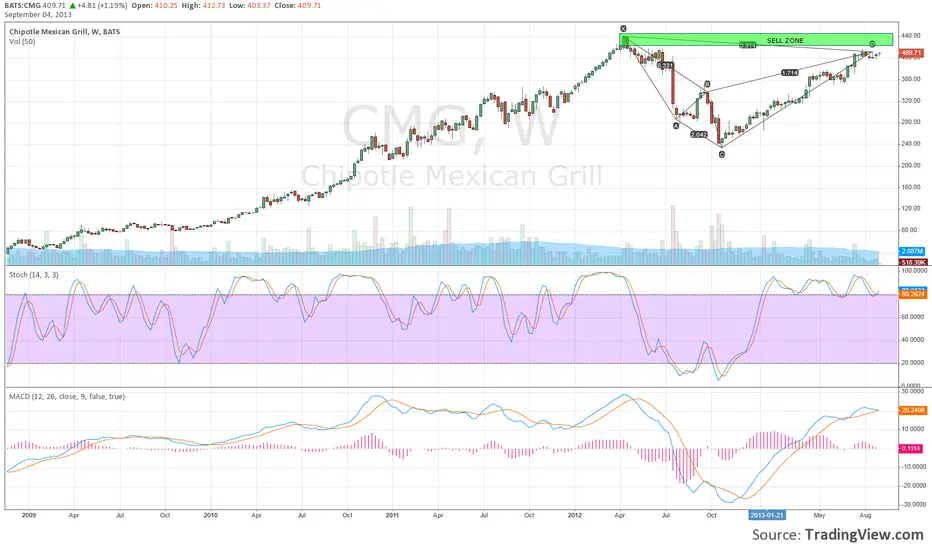The height and width of the screenshot is (550, 932).
Task: Select the Stoch (14, 3, 3) indicator label
Action: pos(34,275)
